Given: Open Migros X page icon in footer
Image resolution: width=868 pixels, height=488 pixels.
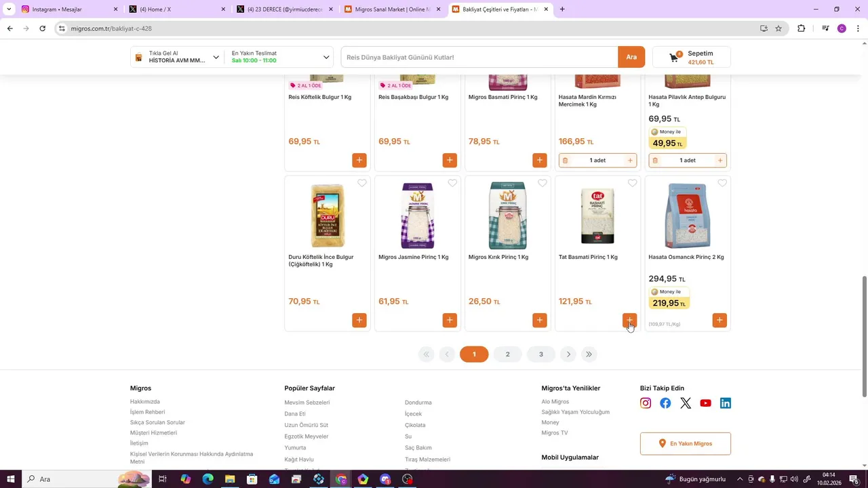Looking at the screenshot, I should [x=686, y=403].
